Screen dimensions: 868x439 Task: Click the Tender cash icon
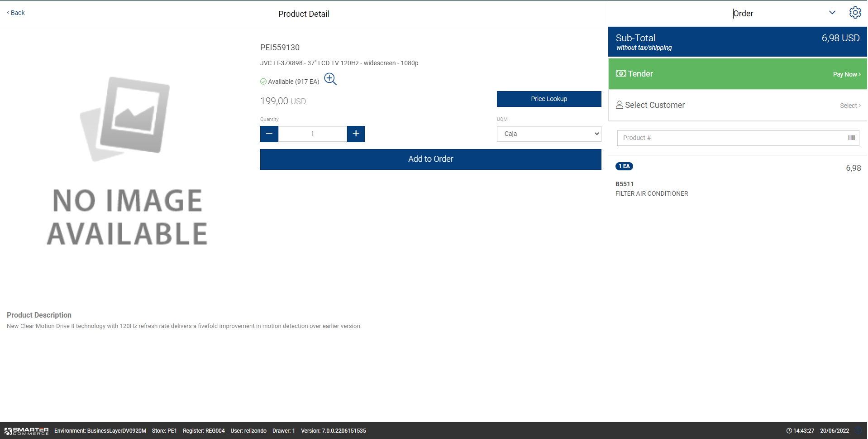pyautogui.click(x=621, y=73)
